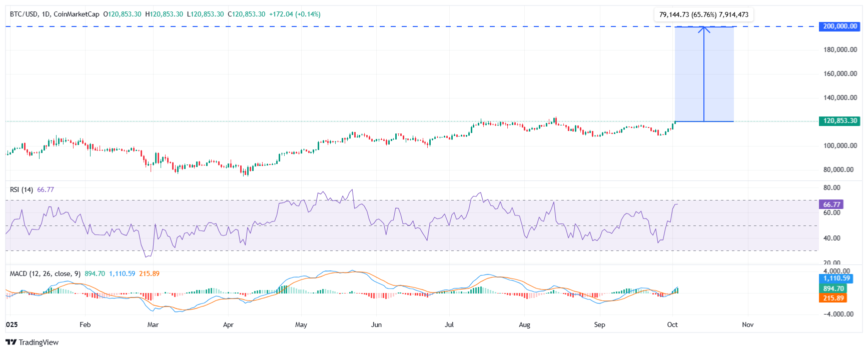
Task: Select the price measurement tooltip showing 79,144.73
Action: click(x=703, y=14)
